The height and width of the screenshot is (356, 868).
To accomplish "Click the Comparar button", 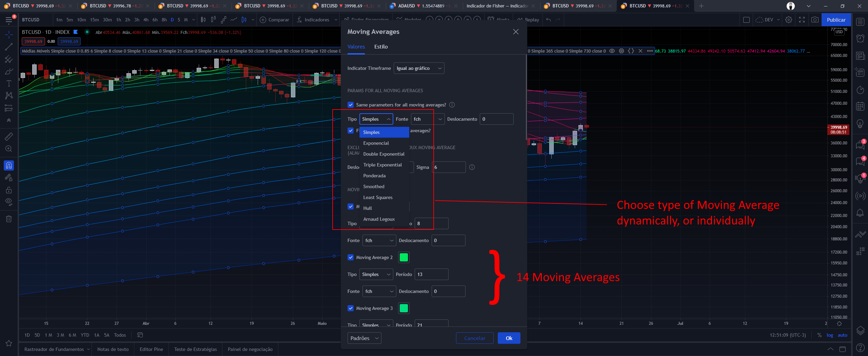I will [x=275, y=20].
